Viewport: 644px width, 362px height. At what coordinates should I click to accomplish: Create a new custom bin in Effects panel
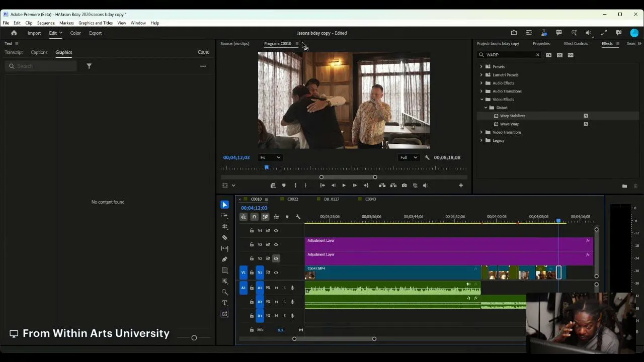[624, 186]
